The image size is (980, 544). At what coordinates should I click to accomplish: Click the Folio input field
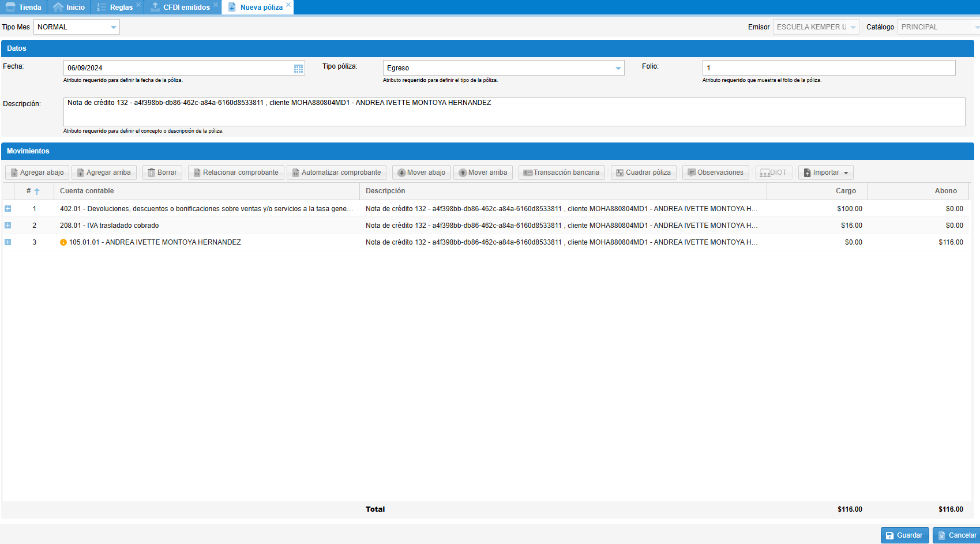[828, 68]
